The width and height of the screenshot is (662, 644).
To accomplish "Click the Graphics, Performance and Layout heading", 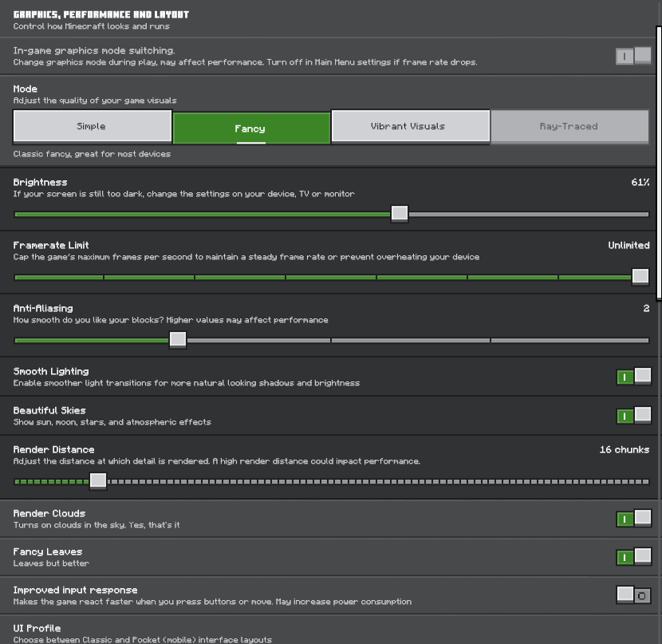I will [101, 15].
